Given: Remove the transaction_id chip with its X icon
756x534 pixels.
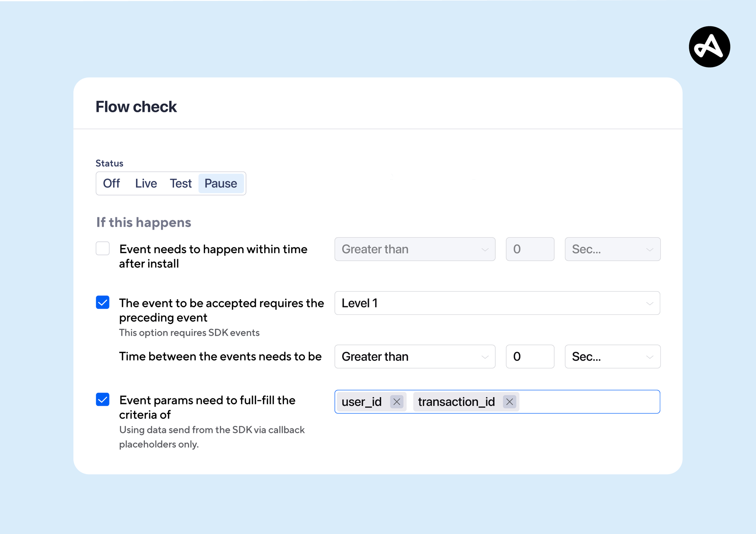Looking at the screenshot, I should pos(510,401).
